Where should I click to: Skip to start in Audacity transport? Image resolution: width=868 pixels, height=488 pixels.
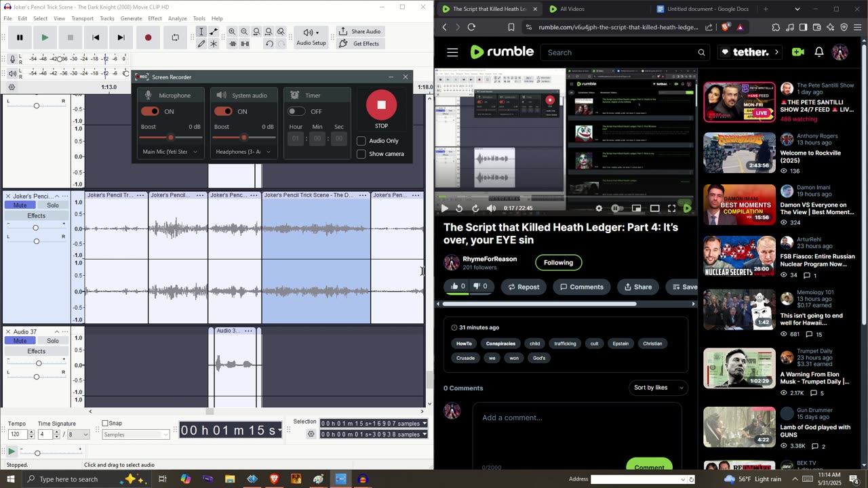point(96,37)
